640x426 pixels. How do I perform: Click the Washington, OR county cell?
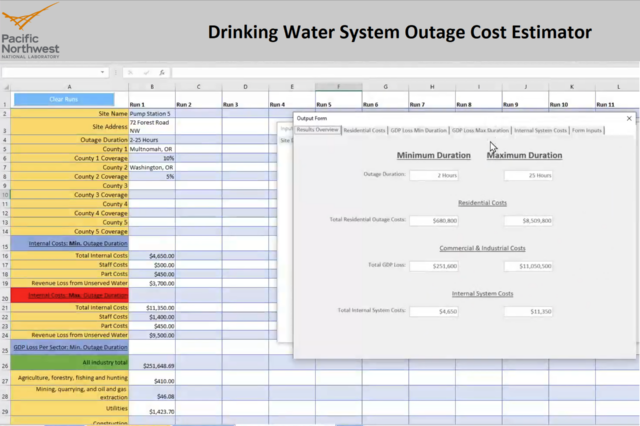pos(152,167)
